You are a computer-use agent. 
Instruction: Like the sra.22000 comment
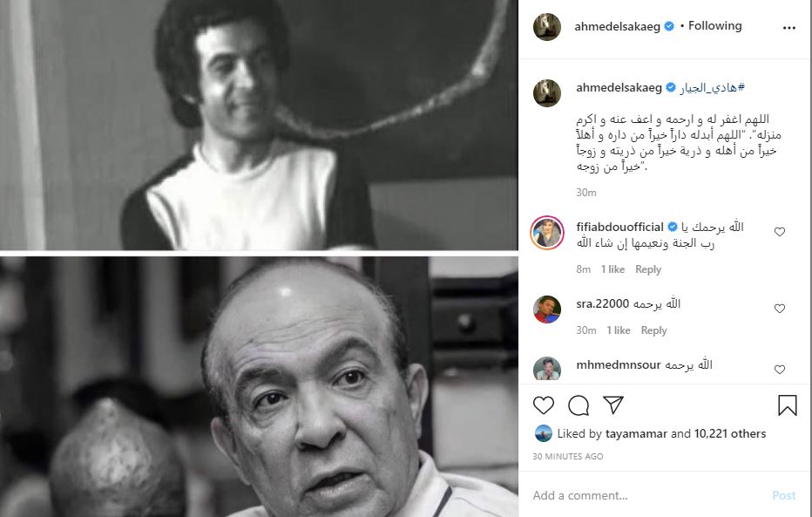click(780, 309)
